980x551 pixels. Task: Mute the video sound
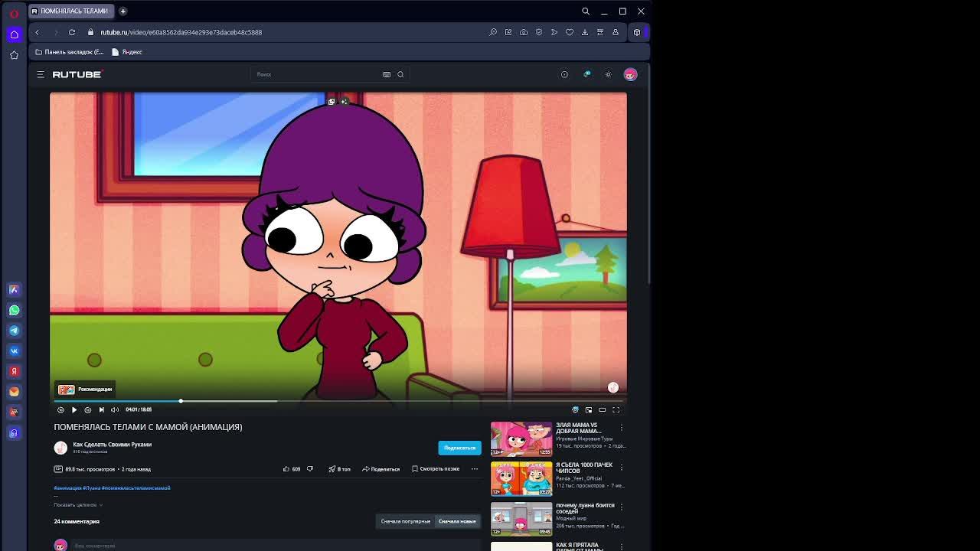(x=115, y=409)
